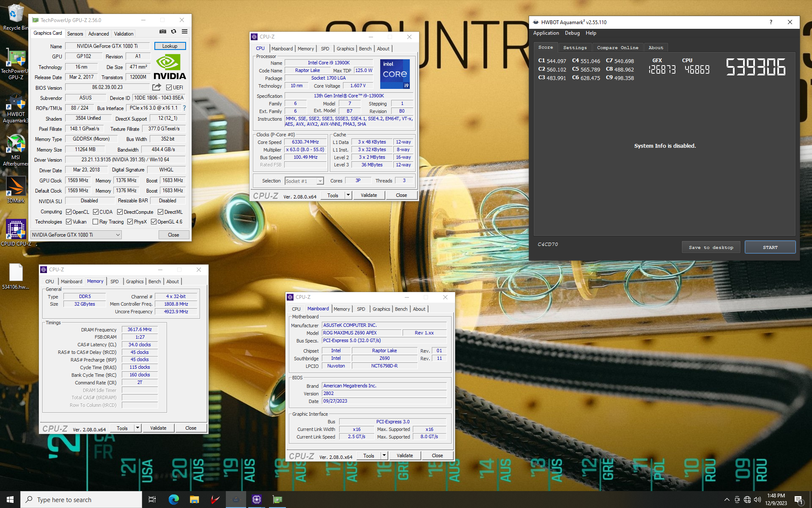Click the GPU-Z screenshot camera icon
The height and width of the screenshot is (508, 812).
click(x=162, y=31)
